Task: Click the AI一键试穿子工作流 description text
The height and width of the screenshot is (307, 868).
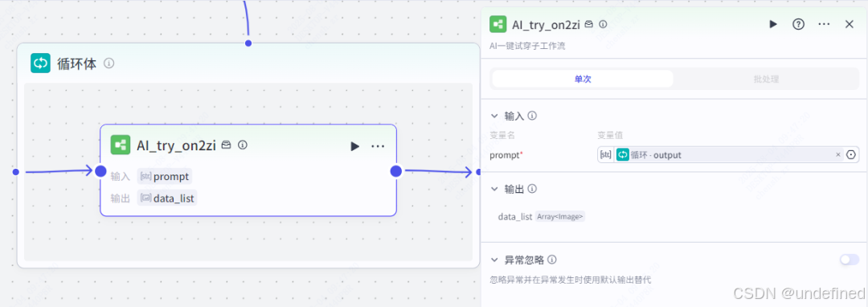Action: click(527, 46)
